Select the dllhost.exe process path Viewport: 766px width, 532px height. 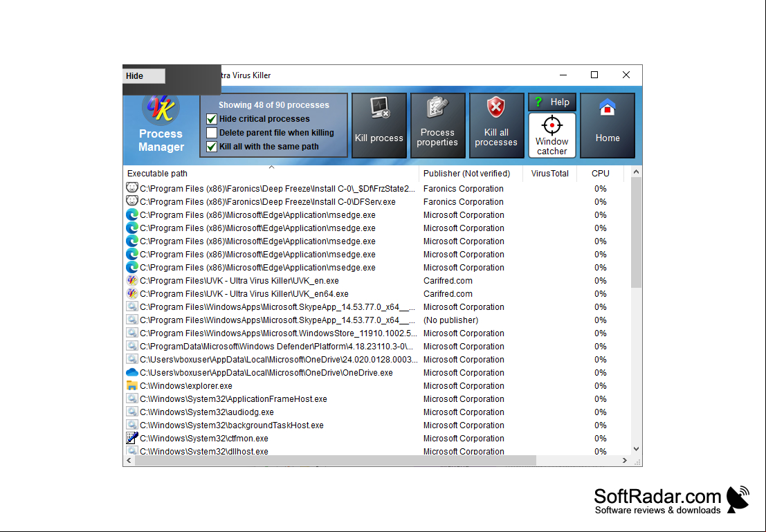pos(204,451)
